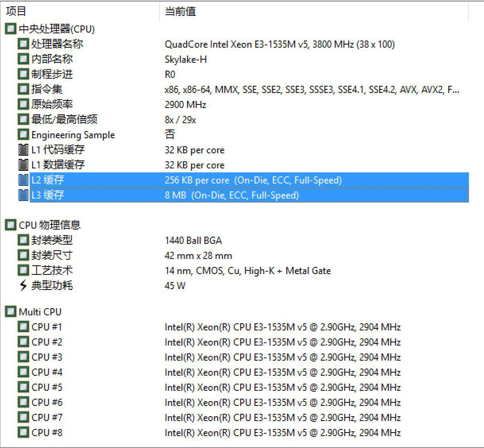Select the highlighted L2 缓存 row label
The width and height of the screenshot is (484, 448).
click(48, 180)
